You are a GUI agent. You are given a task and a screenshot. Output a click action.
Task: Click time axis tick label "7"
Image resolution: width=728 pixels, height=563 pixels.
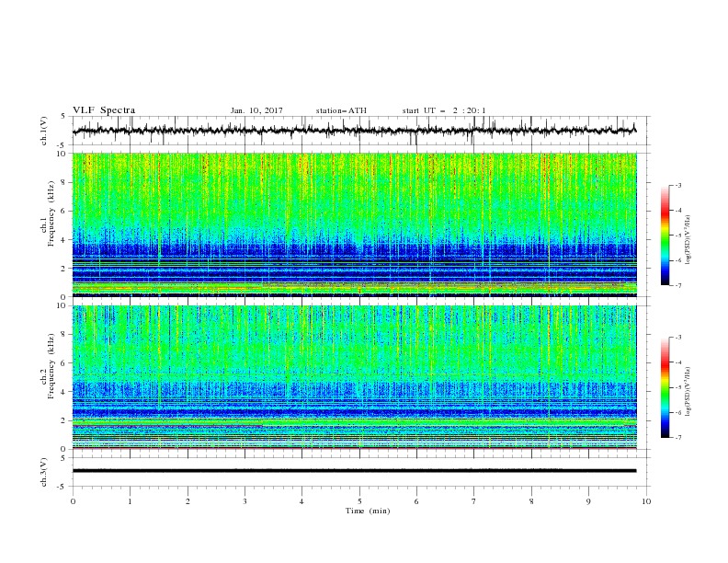coord(474,501)
